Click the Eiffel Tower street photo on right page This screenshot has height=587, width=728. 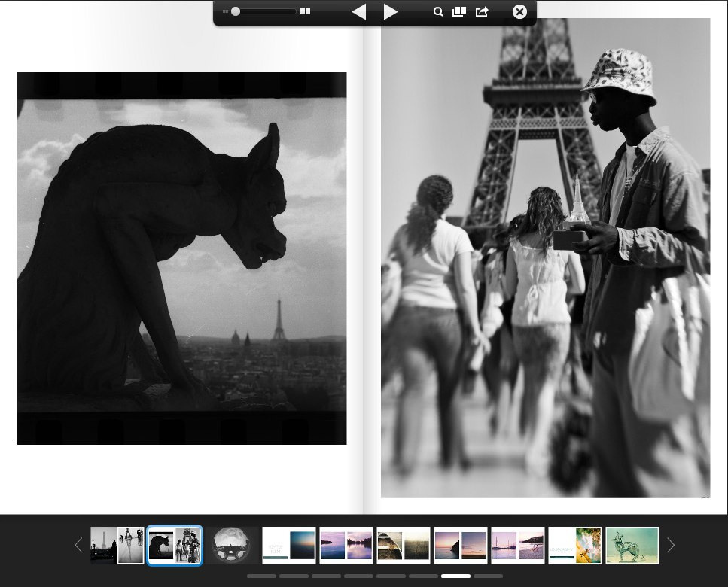pyautogui.click(x=545, y=258)
